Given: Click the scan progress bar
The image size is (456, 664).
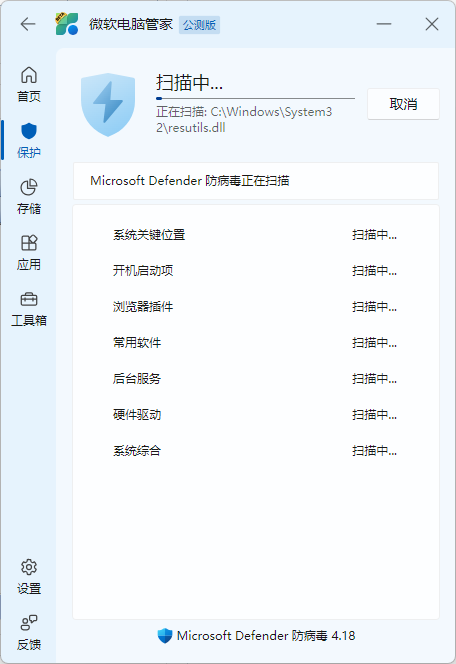Looking at the screenshot, I should (255, 98).
